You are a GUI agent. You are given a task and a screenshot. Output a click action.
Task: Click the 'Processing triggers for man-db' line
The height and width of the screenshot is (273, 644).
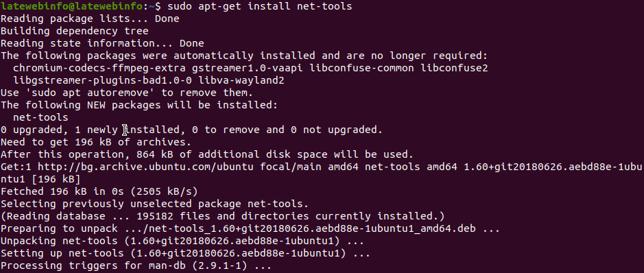click(x=136, y=265)
